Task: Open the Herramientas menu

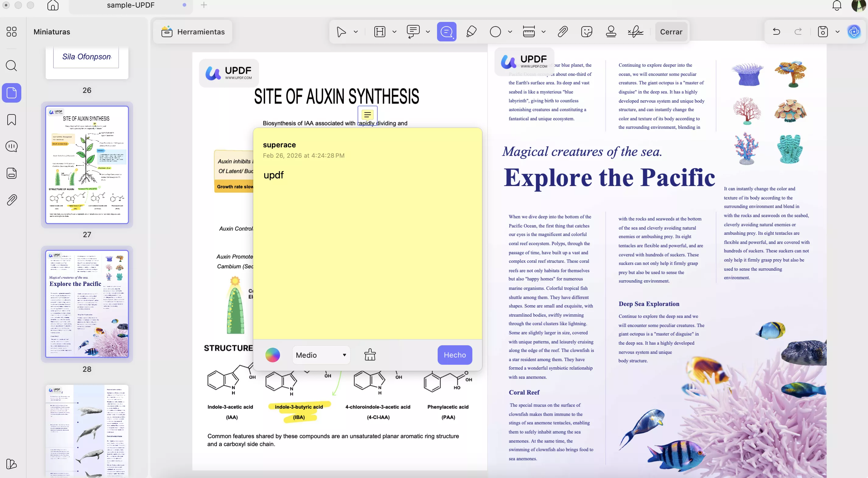Action: (x=193, y=32)
